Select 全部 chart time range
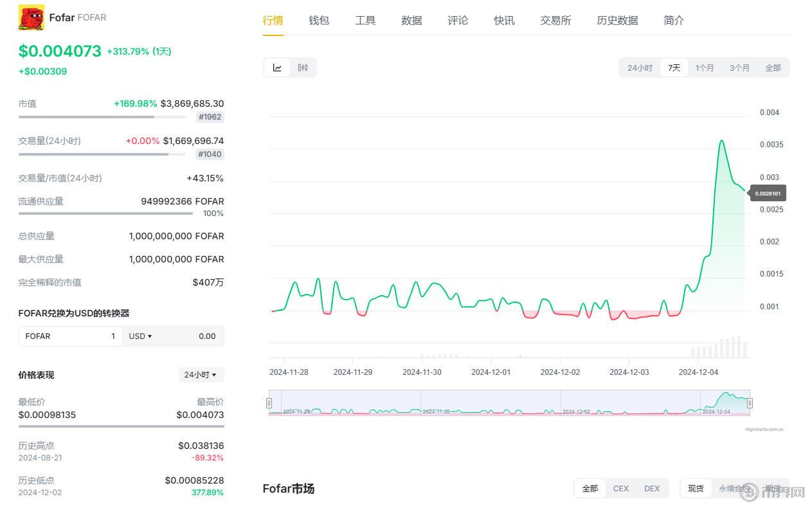This screenshot has height=510, width=812. 773,68
